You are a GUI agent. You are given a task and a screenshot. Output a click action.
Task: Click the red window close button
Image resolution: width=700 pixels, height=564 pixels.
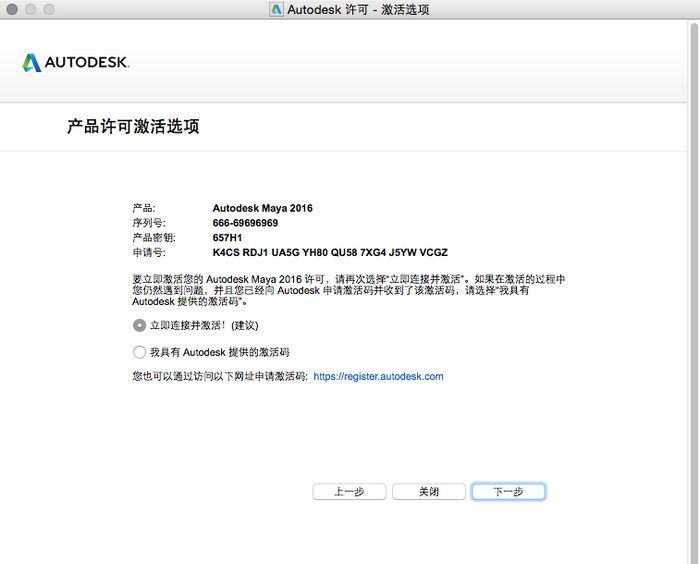click(x=12, y=9)
